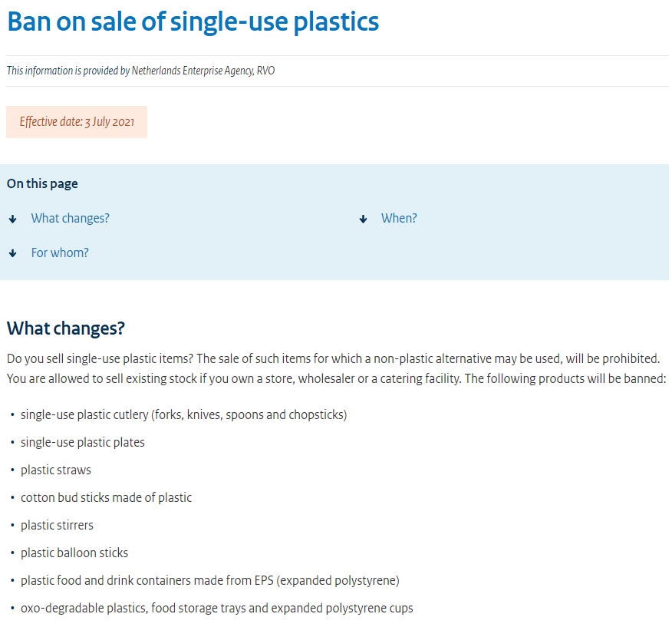Click the single-use plastic cutlery list item
Image resolution: width=672 pixels, height=627 pixels.
pos(183,415)
